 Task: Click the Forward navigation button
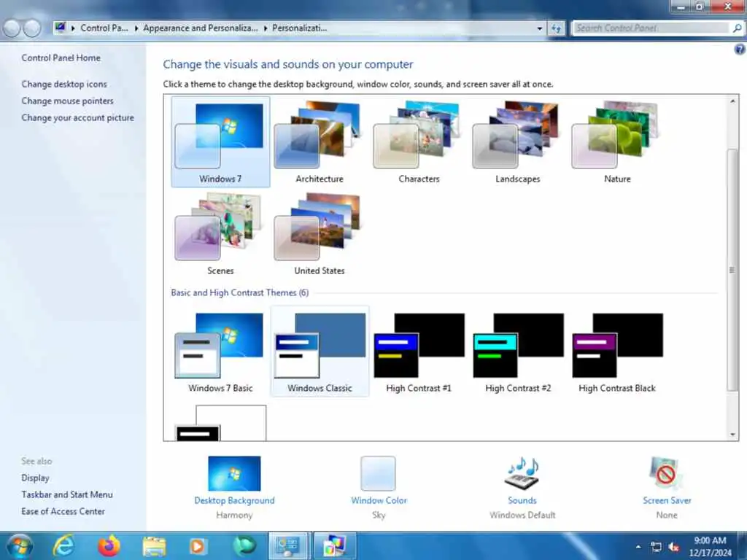(x=32, y=28)
